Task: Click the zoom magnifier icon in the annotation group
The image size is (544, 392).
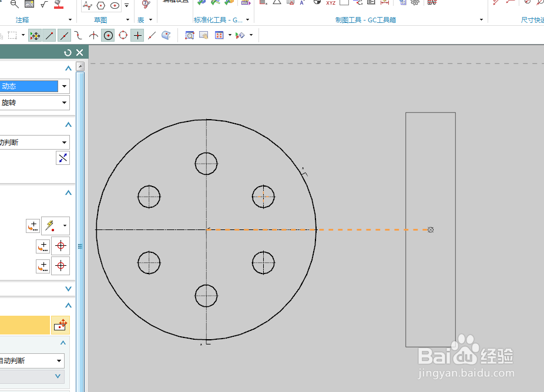Action: point(14,4)
